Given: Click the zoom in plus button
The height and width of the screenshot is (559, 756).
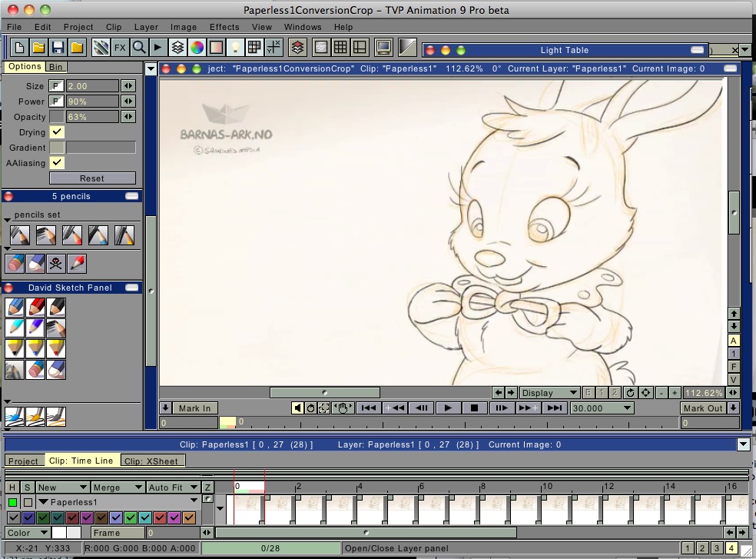Looking at the screenshot, I should pyautogui.click(x=675, y=393).
